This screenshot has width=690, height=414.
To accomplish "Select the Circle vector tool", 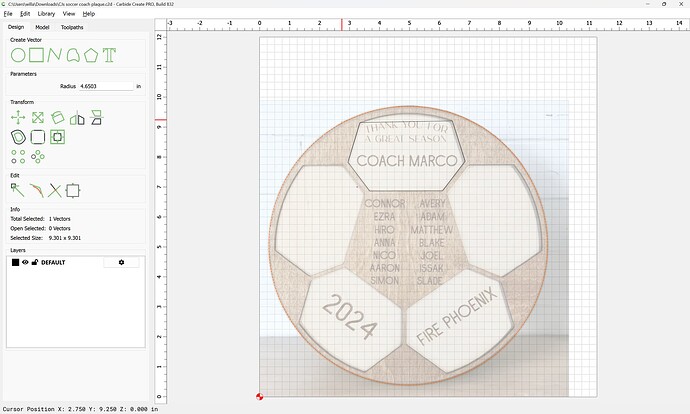I will click(18, 55).
